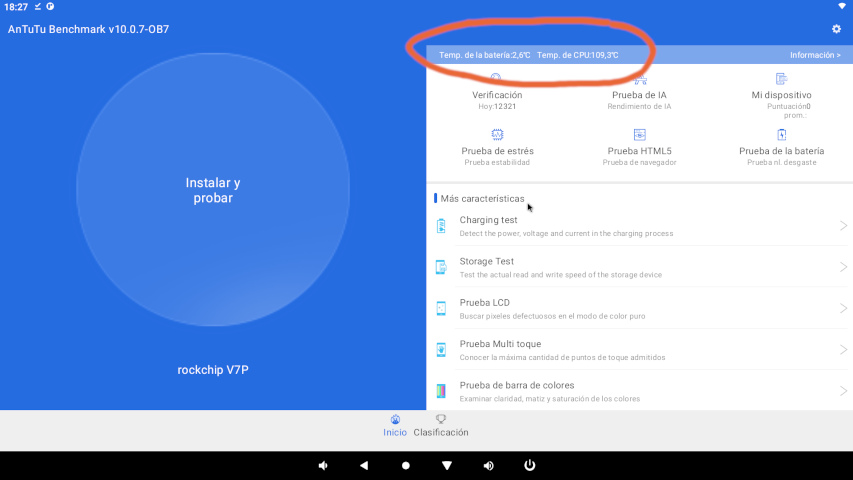Tap the Verificación icon
This screenshot has width=853, height=480.
click(x=496, y=78)
